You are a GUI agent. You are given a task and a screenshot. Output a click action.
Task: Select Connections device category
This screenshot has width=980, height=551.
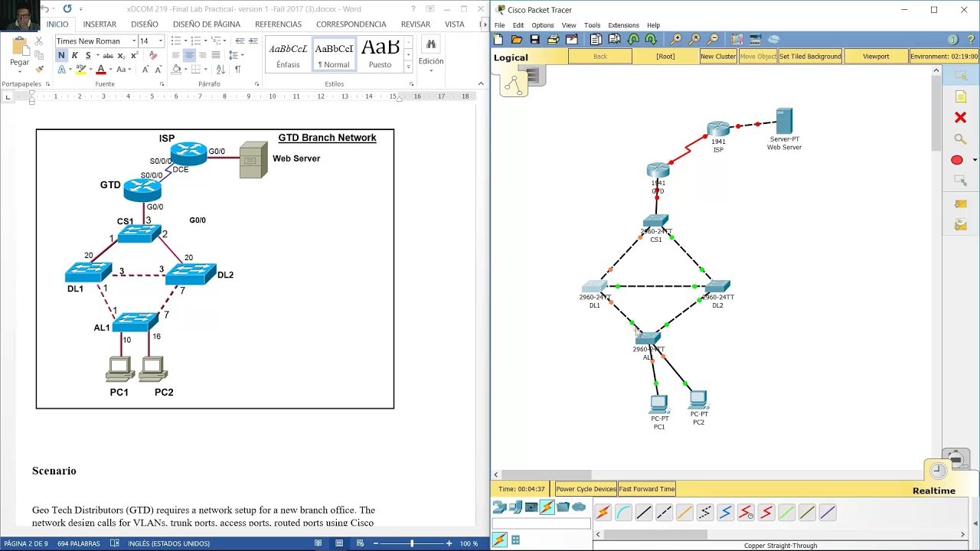pos(547,507)
